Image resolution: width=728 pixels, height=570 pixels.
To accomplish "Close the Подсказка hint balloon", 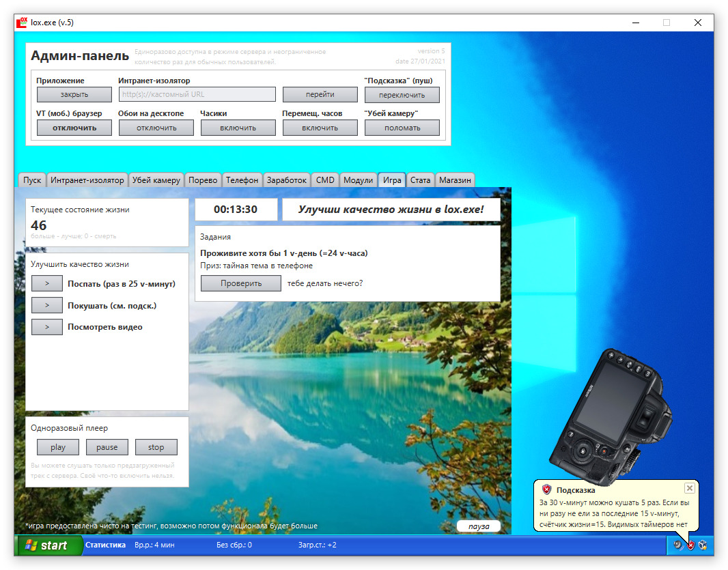I will (x=690, y=488).
